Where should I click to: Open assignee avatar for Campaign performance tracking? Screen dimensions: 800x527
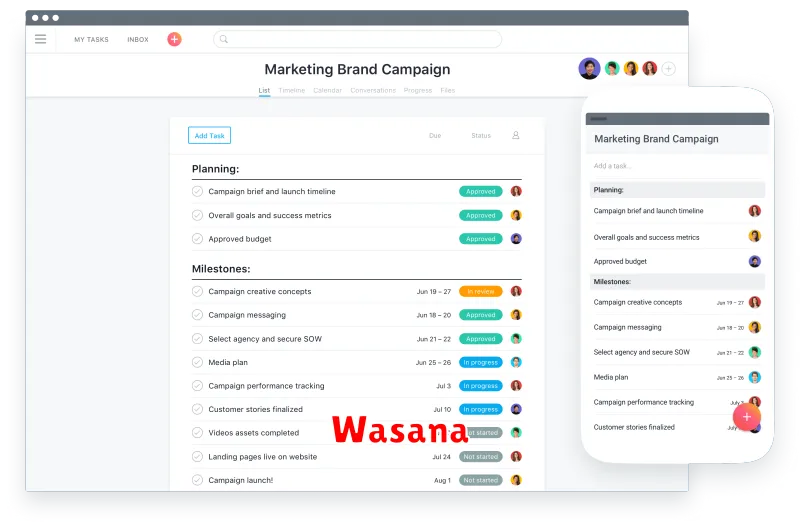point(516,386)
